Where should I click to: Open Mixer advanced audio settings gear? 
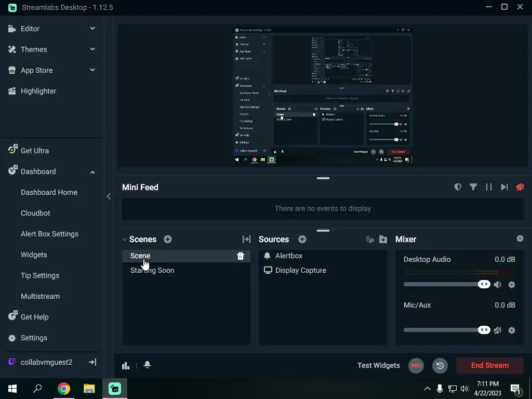[520, 238]
